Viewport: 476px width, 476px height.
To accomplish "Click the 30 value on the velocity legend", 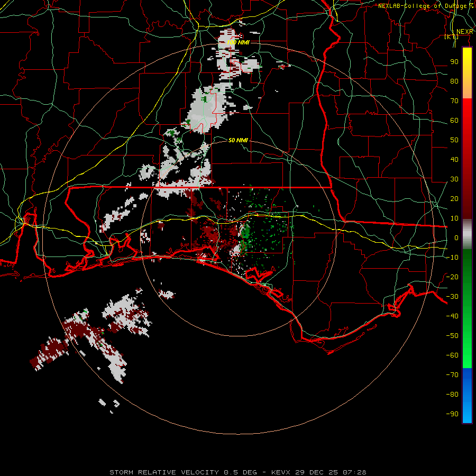I will 454,179.
